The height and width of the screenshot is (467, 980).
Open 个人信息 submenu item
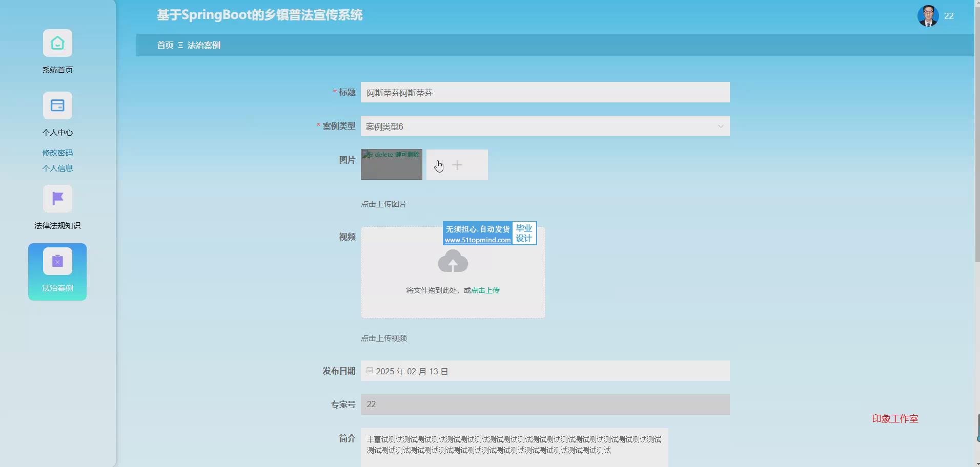[57, 168]
